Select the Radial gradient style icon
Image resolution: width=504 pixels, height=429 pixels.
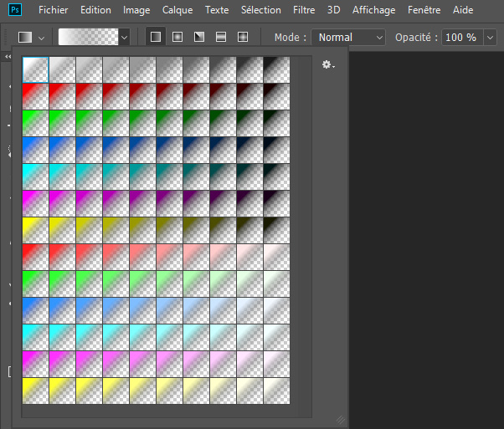pyautogui.click(x=177, y=38)
